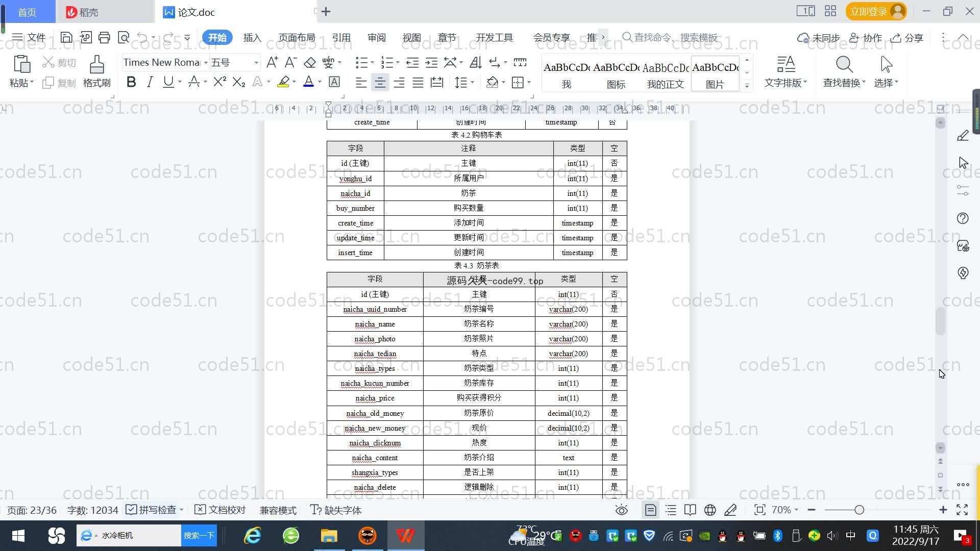Toggle Bold formatting

(131, 82)
